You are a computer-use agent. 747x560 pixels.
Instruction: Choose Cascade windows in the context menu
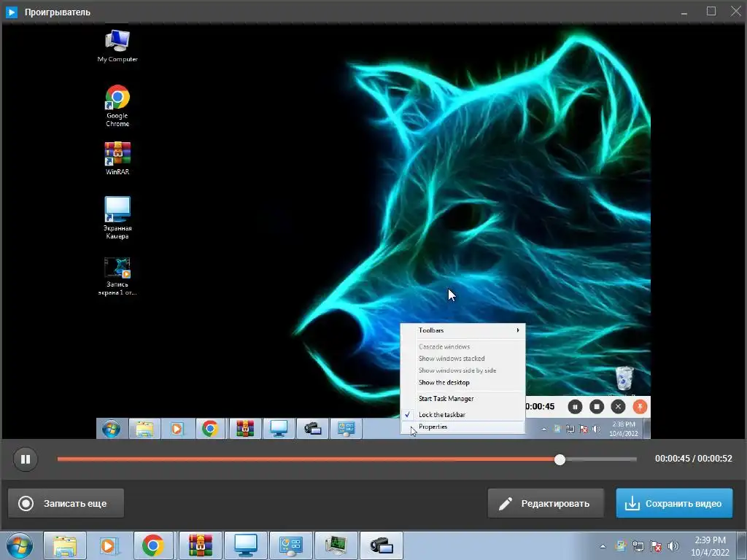(x=463, y=346)
